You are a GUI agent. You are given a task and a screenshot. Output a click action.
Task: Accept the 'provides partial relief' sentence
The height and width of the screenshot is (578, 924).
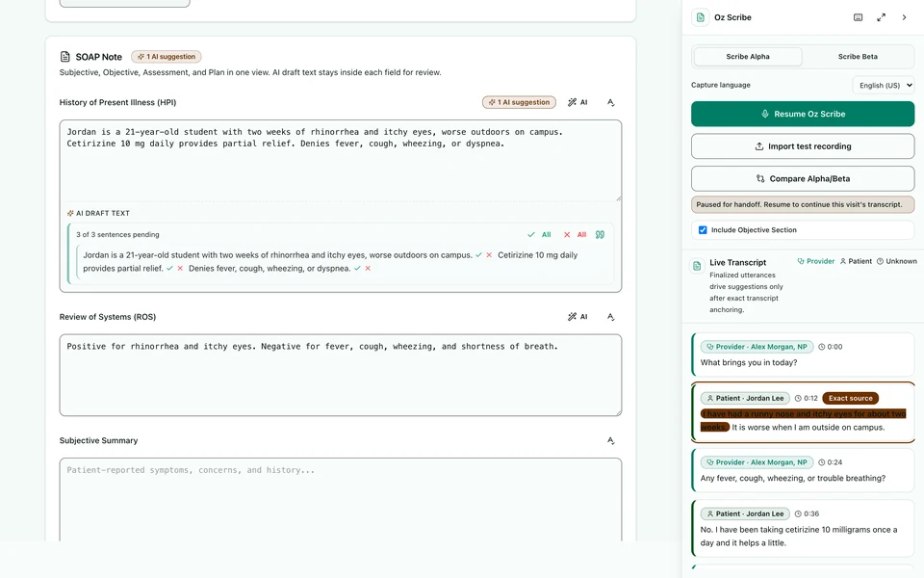click(169, 269)
